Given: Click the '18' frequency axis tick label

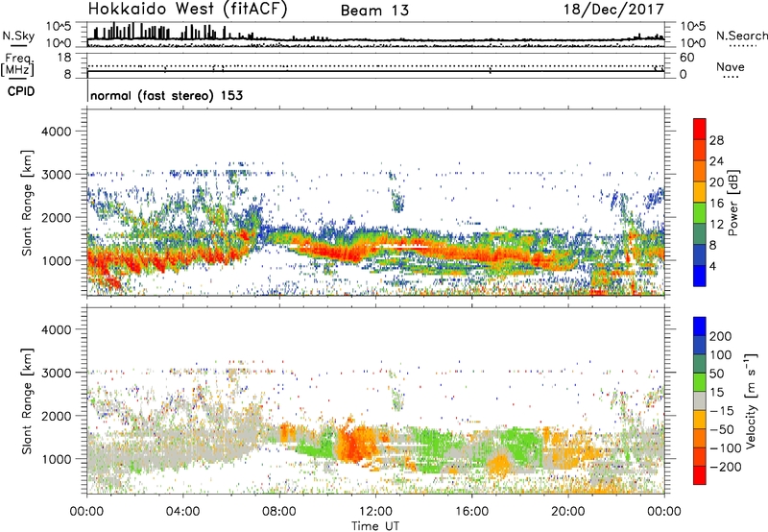Looking at the screenshot, I should tap(64, 58).
